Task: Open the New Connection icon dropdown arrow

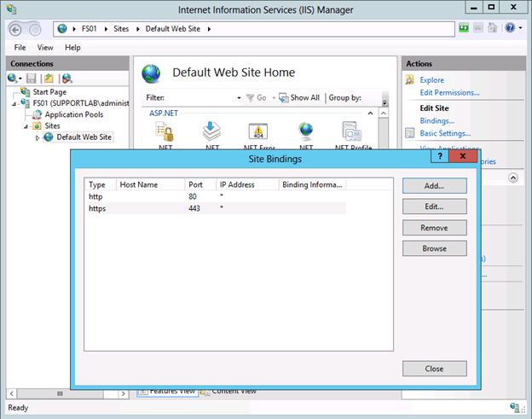Action: (x=20, y=79)
